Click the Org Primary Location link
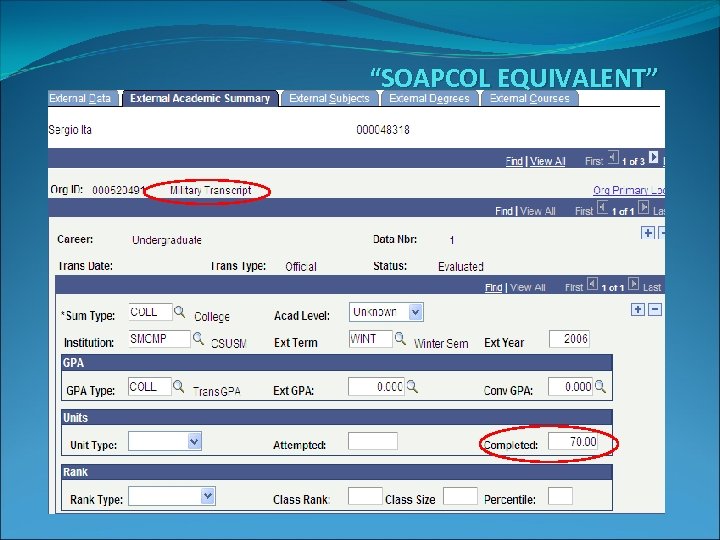This screenshot has height=540, width=720. 628,190
